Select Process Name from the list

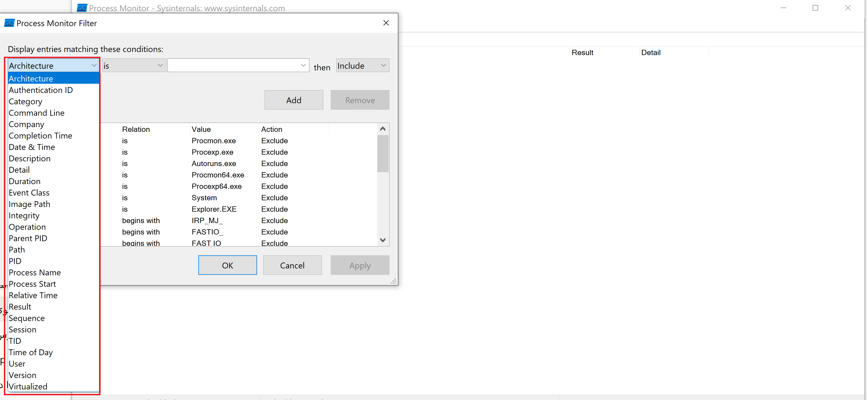point(35,273)
